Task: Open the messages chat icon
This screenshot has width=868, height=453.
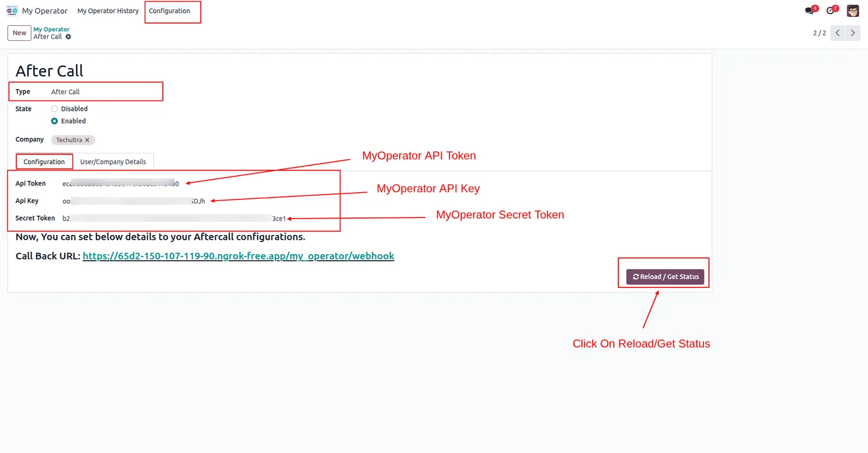Action: [810, 11]
